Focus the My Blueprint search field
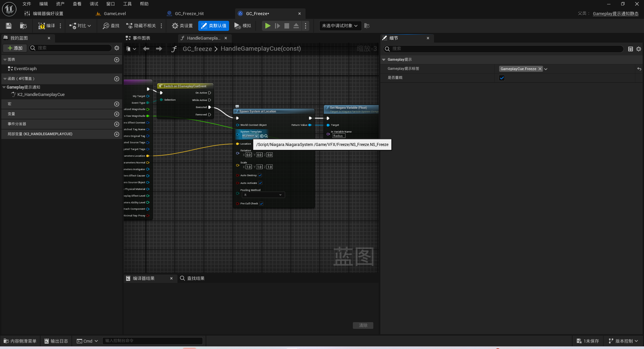 70,48
